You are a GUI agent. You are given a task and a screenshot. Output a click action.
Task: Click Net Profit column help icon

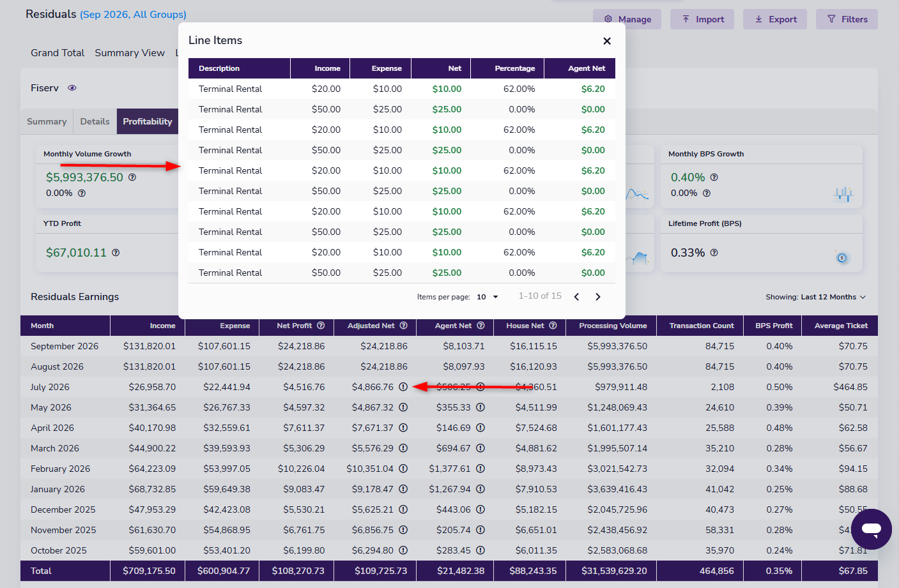[x=321, y=326]
